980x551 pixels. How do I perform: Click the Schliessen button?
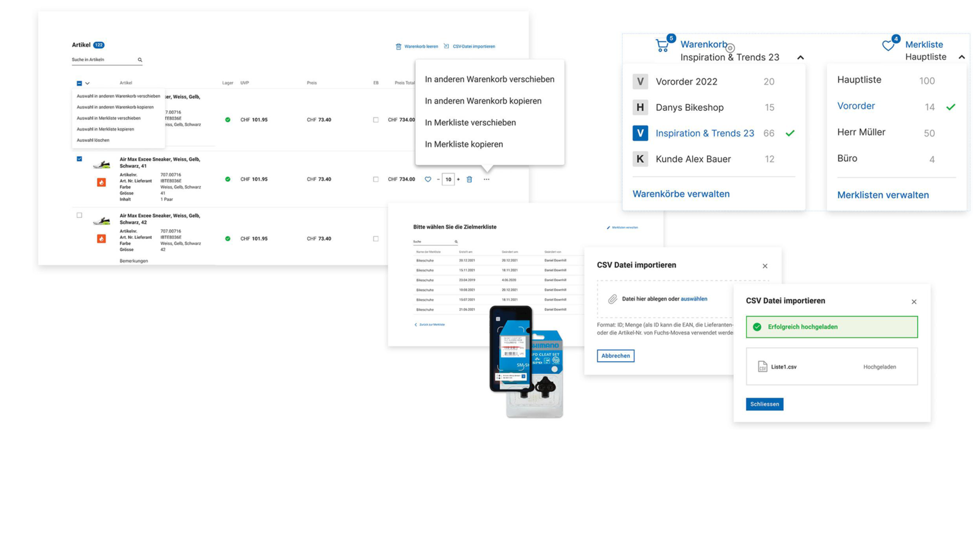pyautogui.click(x=764, y=404)
